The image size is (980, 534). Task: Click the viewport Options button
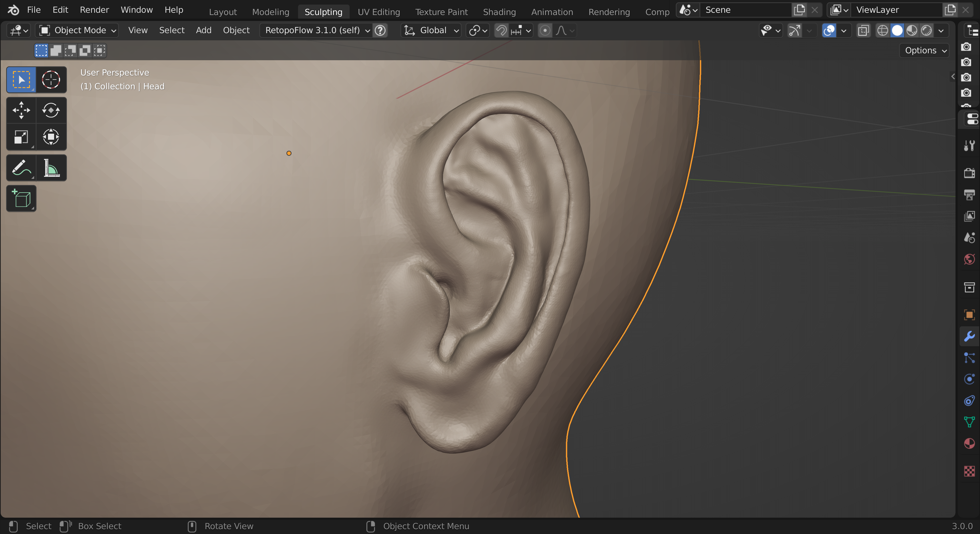925,51
